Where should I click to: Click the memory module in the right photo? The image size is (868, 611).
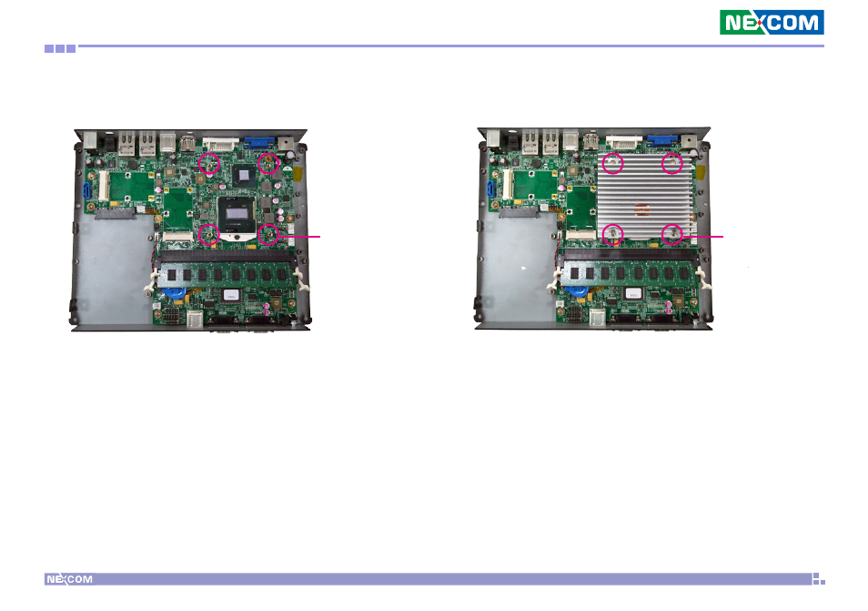(630, 273)
